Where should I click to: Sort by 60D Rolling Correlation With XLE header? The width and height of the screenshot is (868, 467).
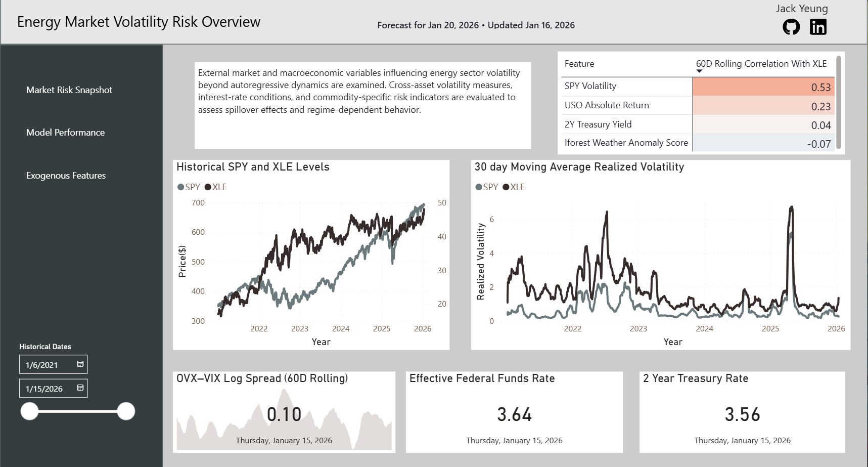point(761,64)
